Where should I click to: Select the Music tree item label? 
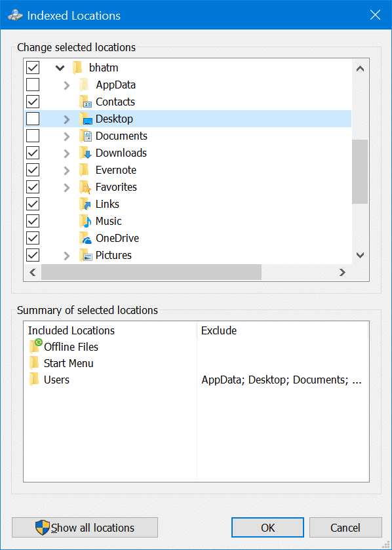(x=108, y=222)
